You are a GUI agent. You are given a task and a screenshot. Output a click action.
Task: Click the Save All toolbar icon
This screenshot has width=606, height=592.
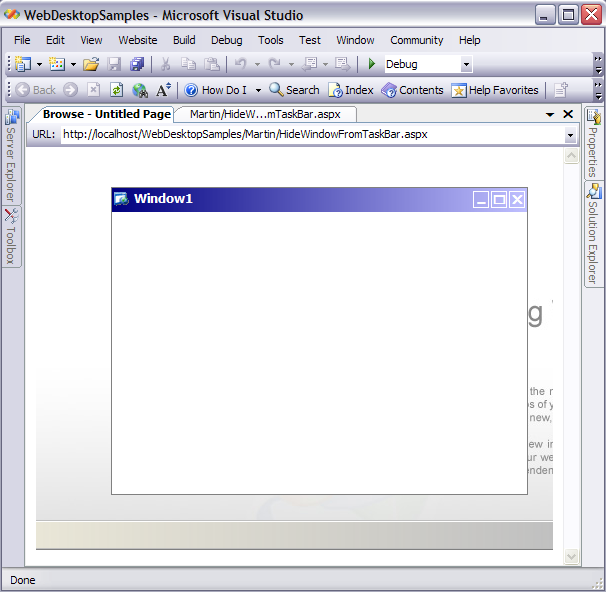[136, 64]
